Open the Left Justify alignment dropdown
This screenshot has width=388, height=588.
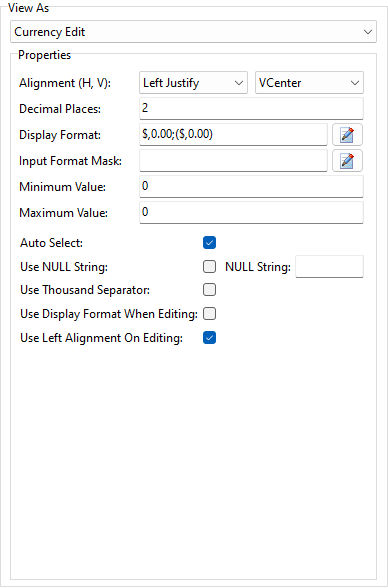193,82
